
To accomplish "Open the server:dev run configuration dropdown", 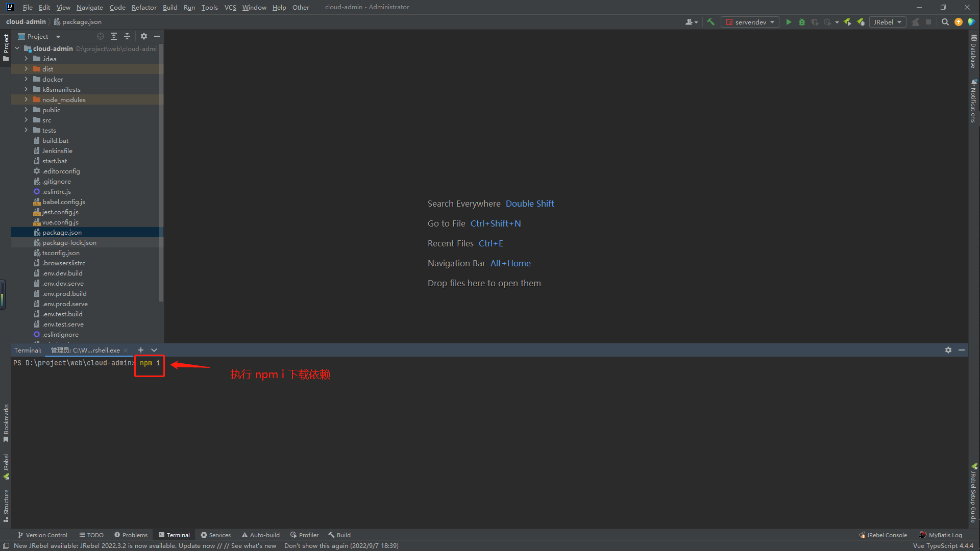I will tap(750, 22).
